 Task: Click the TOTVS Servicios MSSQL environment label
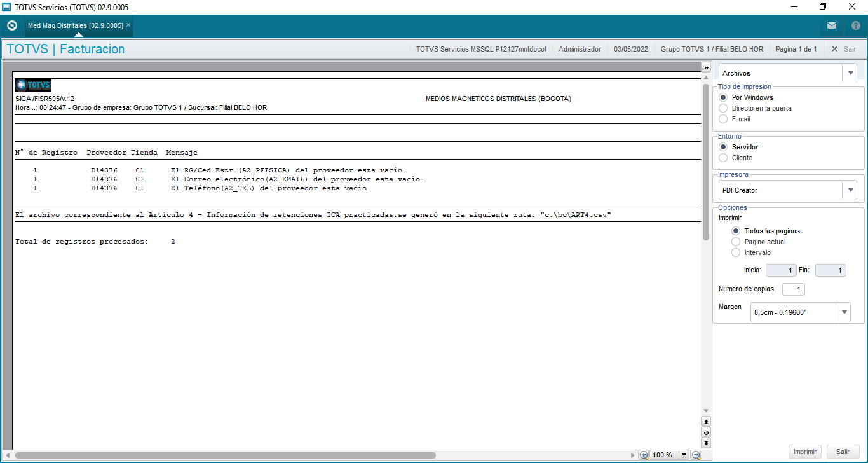click(481, 49)
